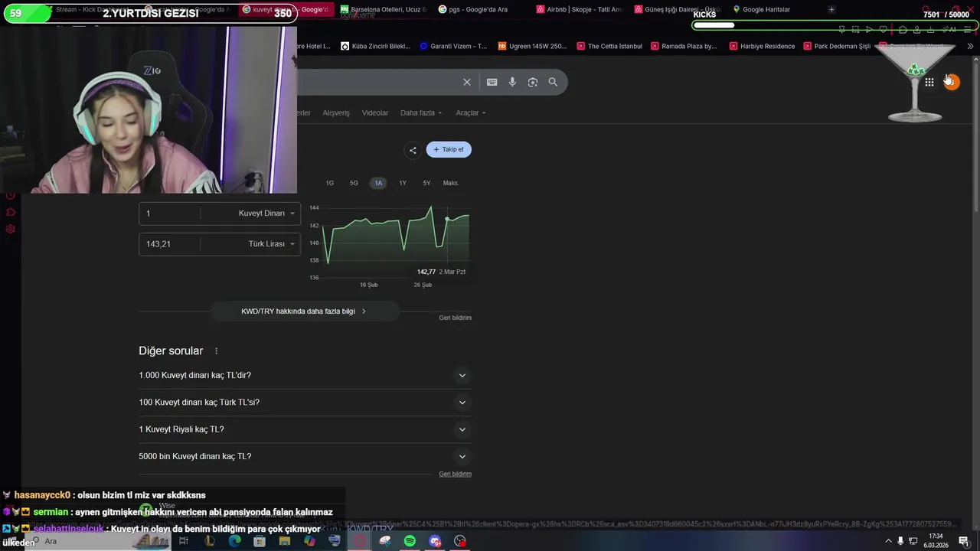Switch to the Güneş Işığı Dairesi tab
This screenshot has width=980, height=551.
pyautogui.click(x=677, y=9)
